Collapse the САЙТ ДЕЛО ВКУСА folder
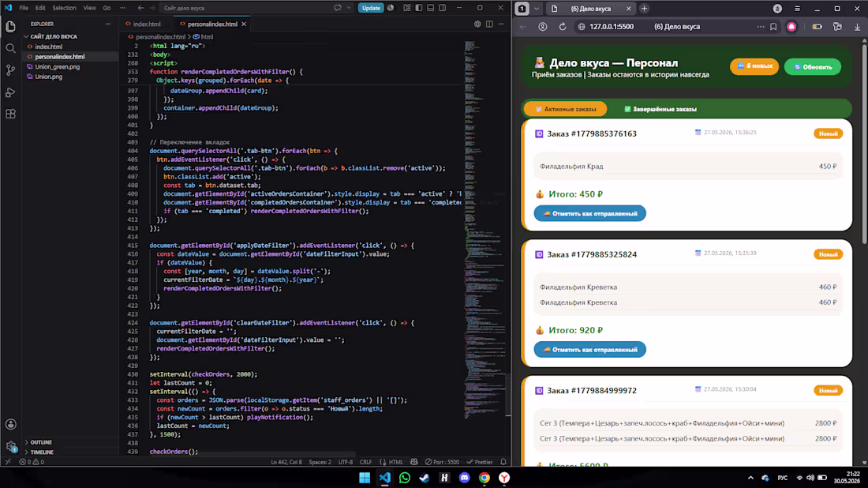The height and width of the screenshot is (488, 868). pos(53,36)
